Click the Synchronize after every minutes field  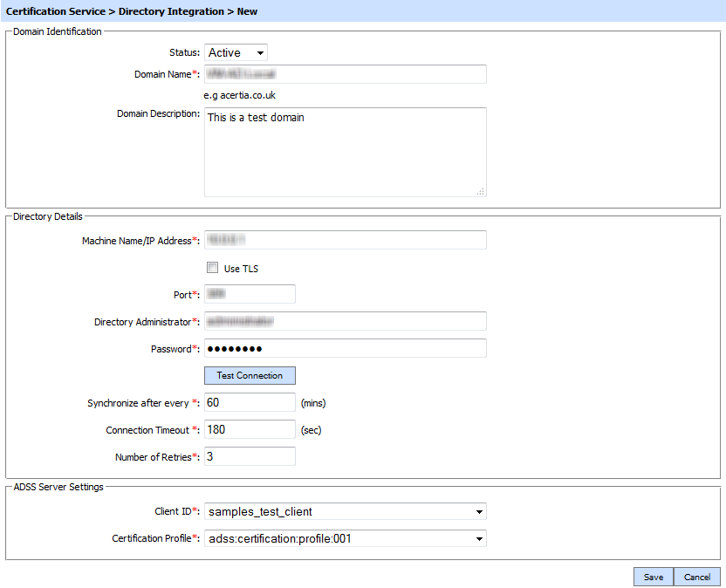250,402
